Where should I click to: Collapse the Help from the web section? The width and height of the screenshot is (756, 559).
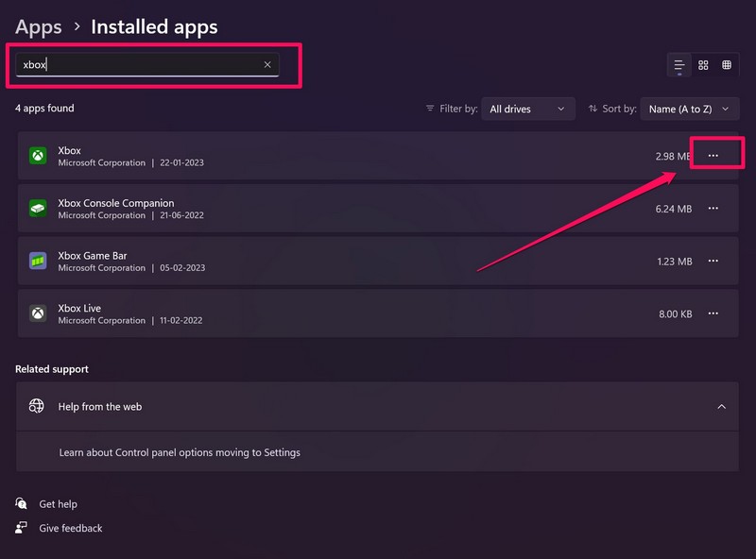[722, 407]
